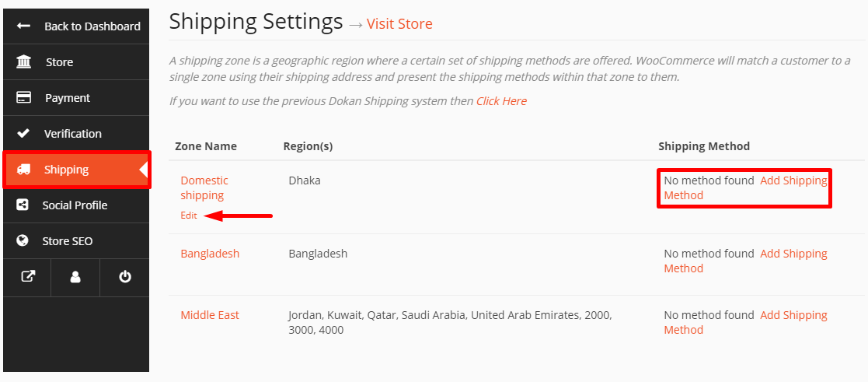Go to Social Profile settings
Image resolution: width=868 pixels, height=382 pixels.
click(75, 205)
